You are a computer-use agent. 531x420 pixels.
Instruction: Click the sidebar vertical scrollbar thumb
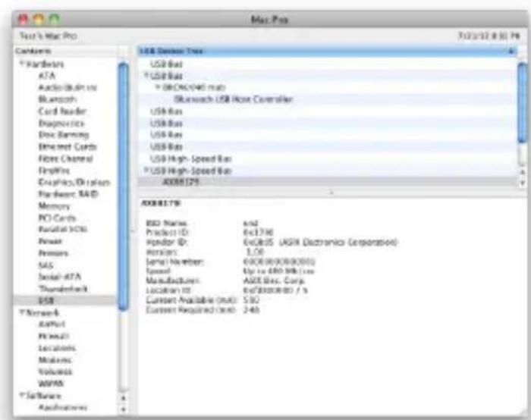124,186
